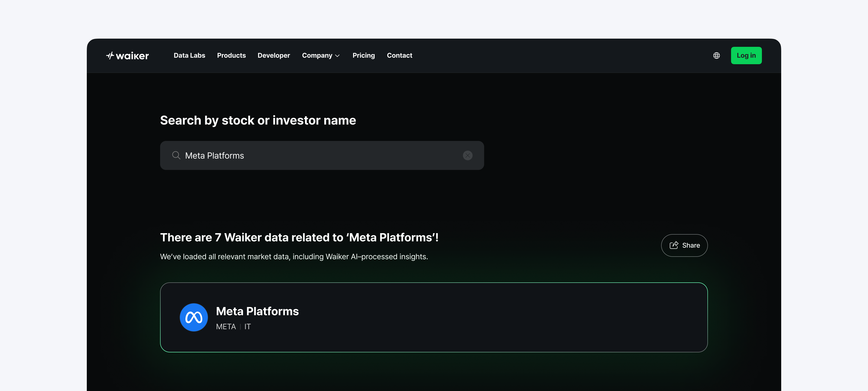Click 'Search by stock or investor name' heading
This screenshot has height=391, width=868.
pyautogui.click(x=258, y=120)
